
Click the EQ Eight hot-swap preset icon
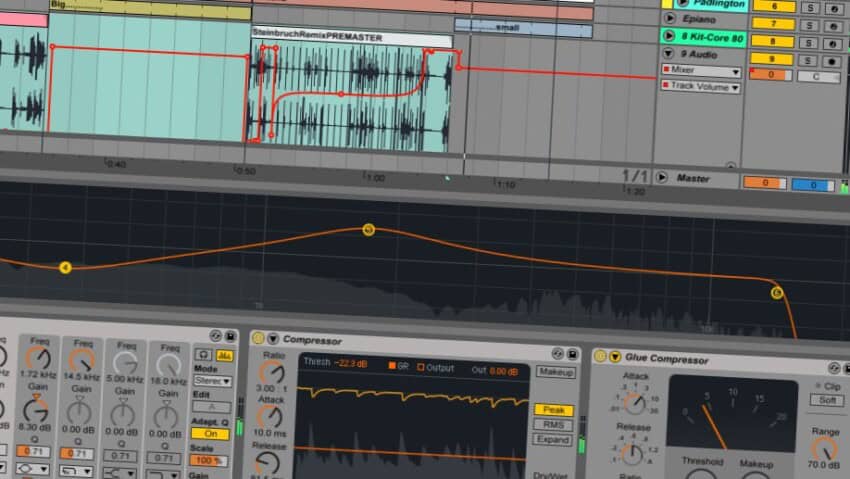tap(216, 336)
